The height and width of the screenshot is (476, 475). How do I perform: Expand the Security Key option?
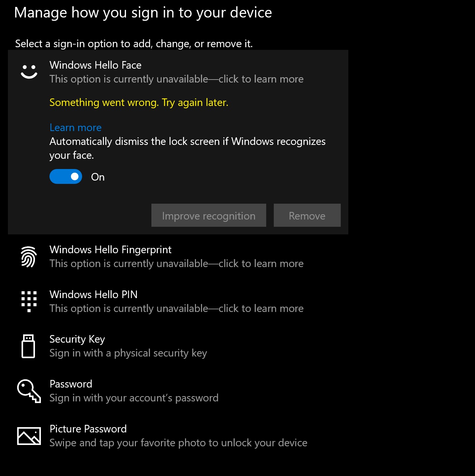tap(178, 346)
